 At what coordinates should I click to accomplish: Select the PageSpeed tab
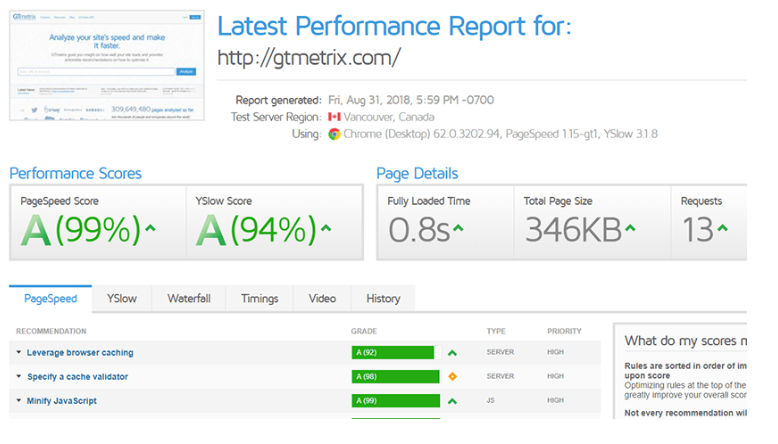(51, 299)
